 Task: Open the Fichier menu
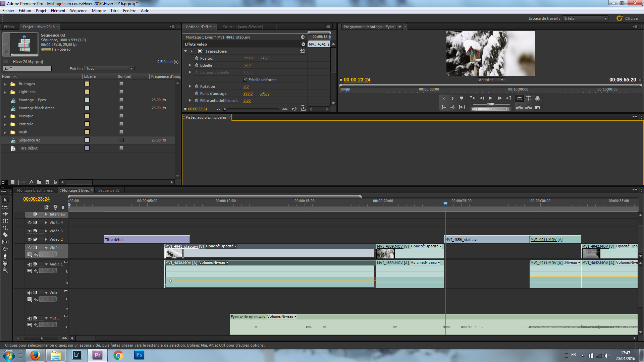click(x=8, y=11)
